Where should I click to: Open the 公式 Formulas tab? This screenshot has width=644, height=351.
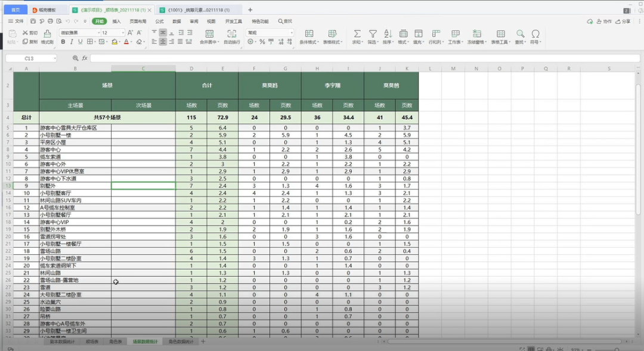click(x=159, y=21)
